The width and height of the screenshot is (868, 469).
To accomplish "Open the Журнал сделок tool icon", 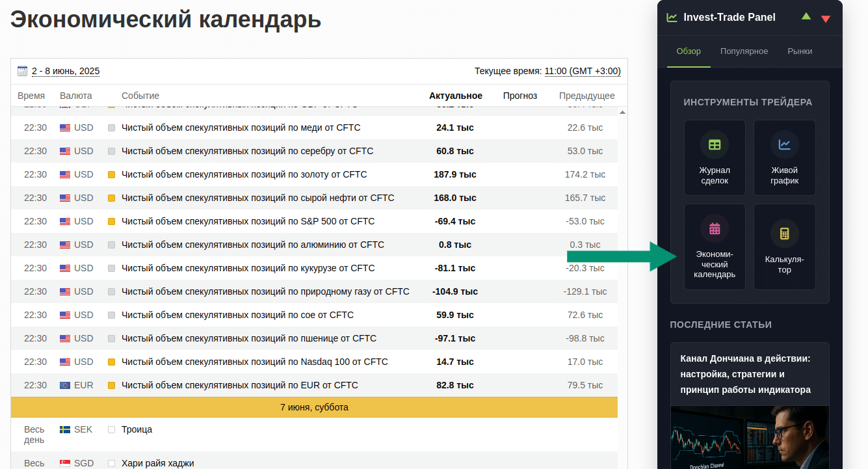I will (x=714, y=145).
